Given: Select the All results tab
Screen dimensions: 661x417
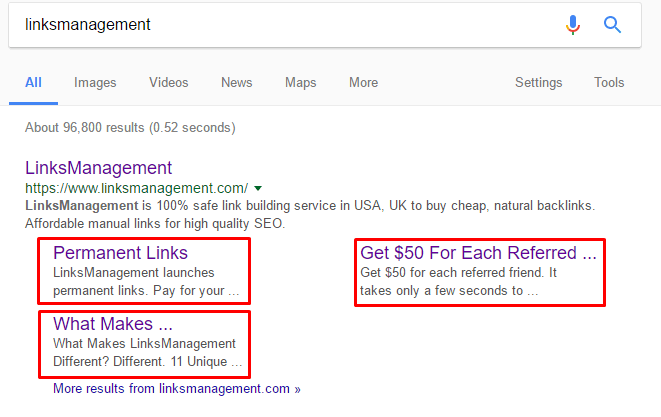Looking at the screenshot, I should [x=33, y=82].
